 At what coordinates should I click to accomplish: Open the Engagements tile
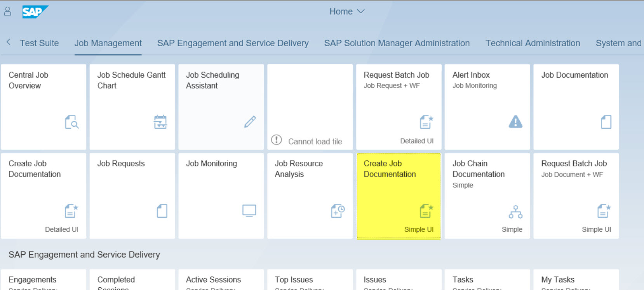click(x=44, y=280)
